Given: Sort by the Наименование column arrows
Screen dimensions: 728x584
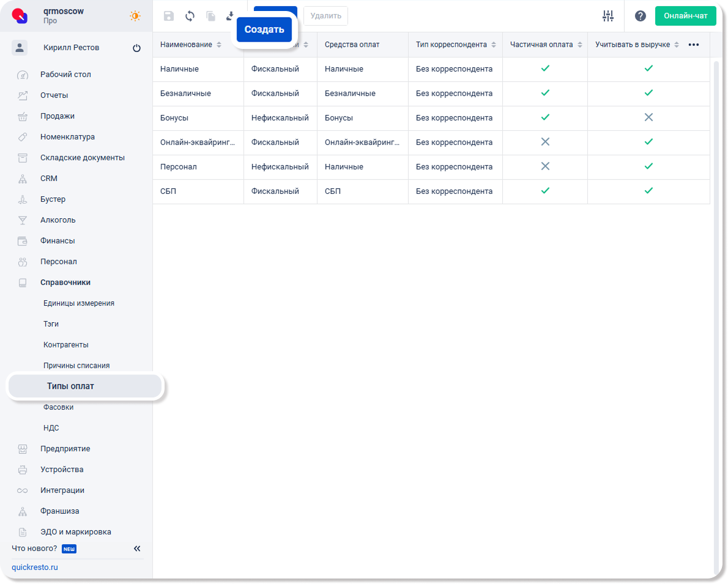Looking at the screenshot, I should pos(219,45).
